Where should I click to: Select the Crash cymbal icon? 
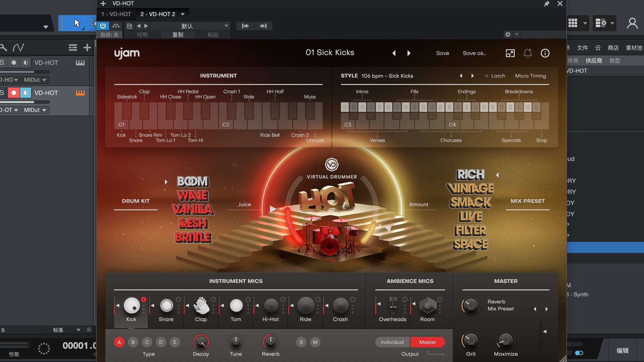point(340,305)
